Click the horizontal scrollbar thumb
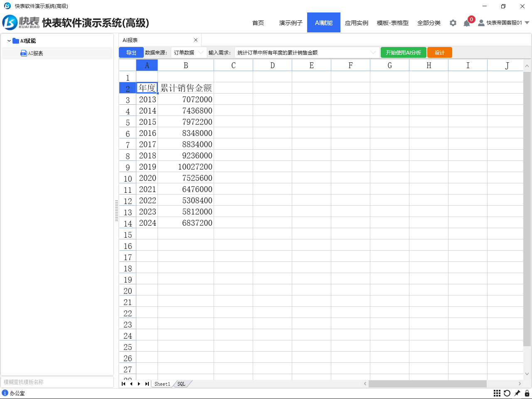This screenshot has height=399, width=532. [427, 384]
